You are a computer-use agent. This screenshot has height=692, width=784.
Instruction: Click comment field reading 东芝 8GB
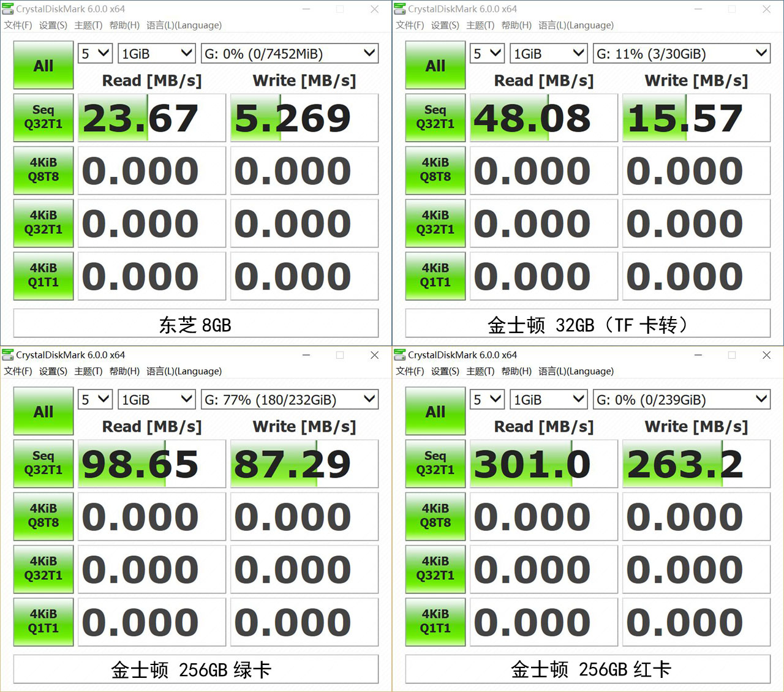click(x=196, y=323)
